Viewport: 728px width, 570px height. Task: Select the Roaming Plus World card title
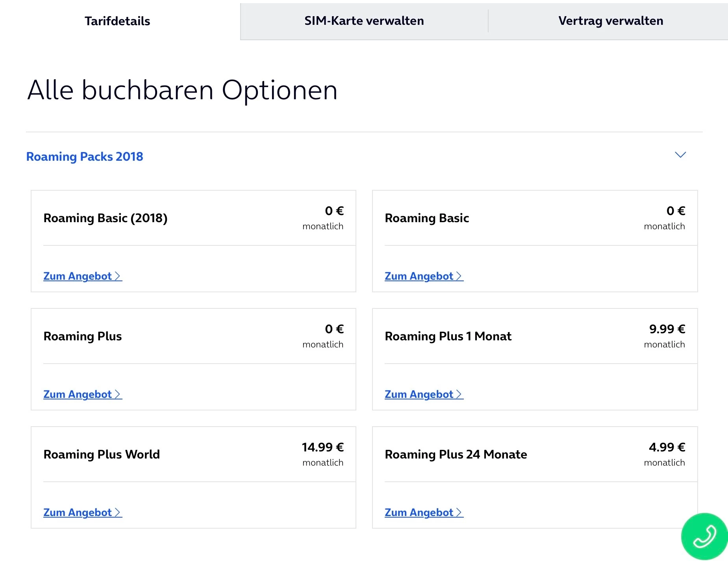102,455
